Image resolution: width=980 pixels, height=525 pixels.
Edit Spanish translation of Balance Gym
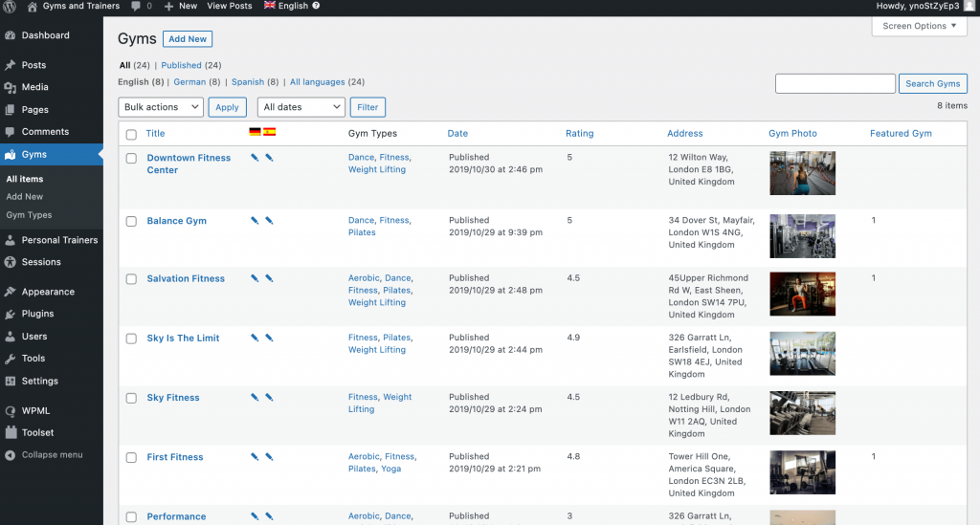click(x=269, y=220)
